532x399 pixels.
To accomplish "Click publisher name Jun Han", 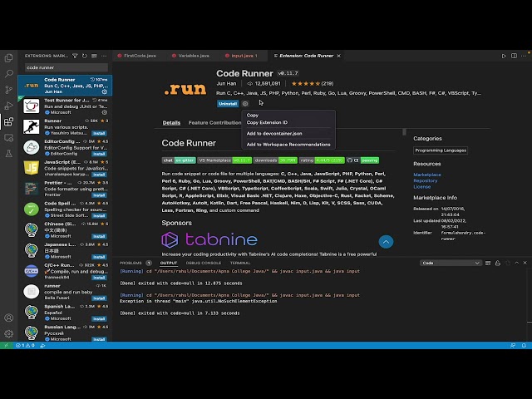I will coord(226,83).
